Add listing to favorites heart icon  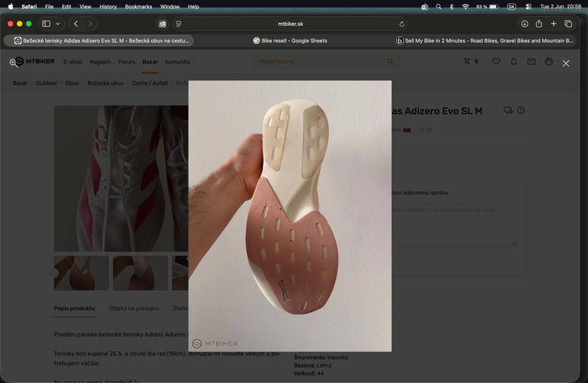click(x=508, y=110)
